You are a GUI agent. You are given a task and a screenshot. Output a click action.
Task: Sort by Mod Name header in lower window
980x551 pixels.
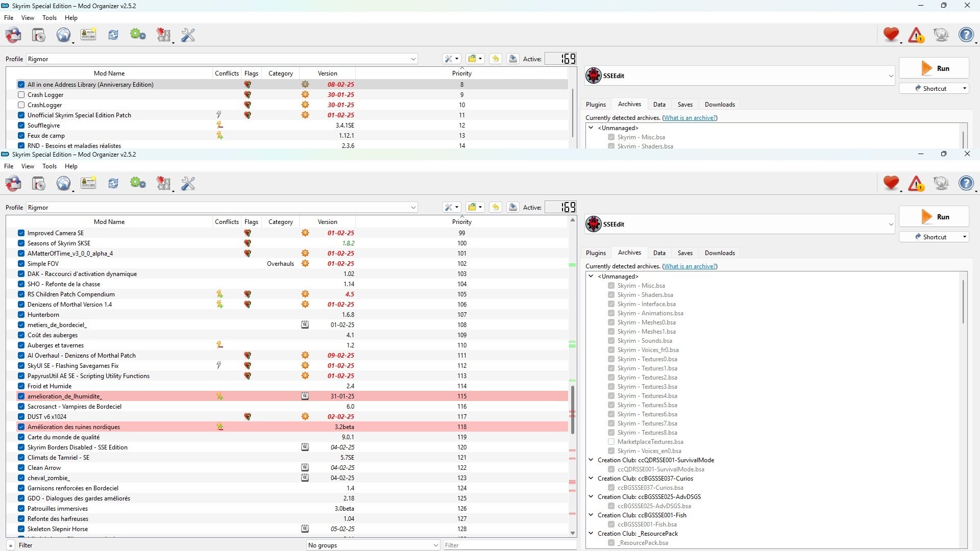(109, 221)
